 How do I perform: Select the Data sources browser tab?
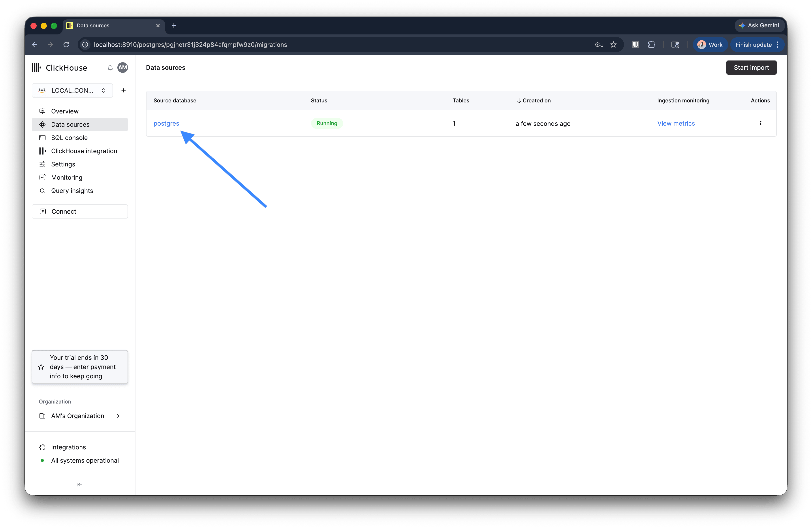(x=114, y=26)
